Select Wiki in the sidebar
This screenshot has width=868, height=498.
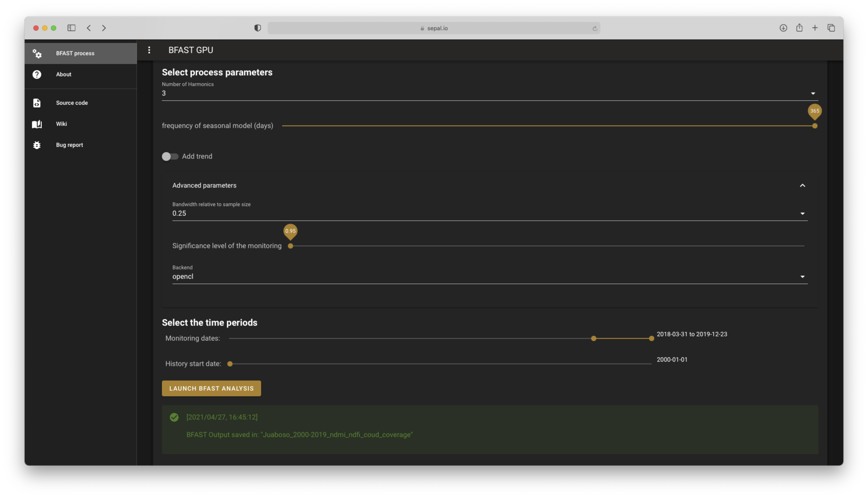click(62, 124)
